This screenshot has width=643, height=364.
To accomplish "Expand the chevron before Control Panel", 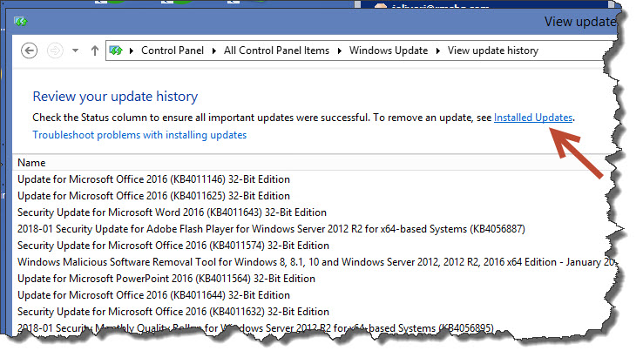I will (132, 51).
